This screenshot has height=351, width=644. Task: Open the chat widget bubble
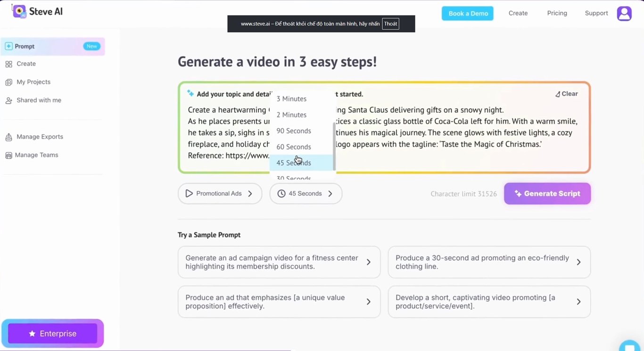[629, 345]
